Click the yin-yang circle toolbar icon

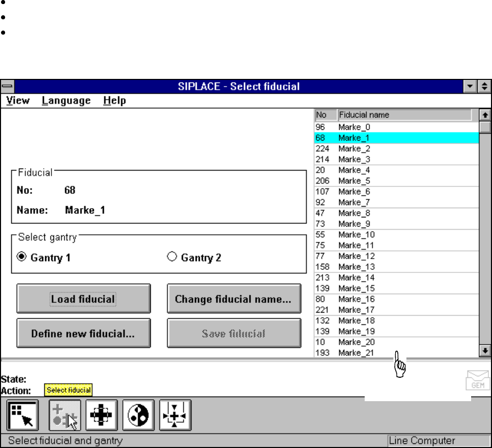click(139, 415)
